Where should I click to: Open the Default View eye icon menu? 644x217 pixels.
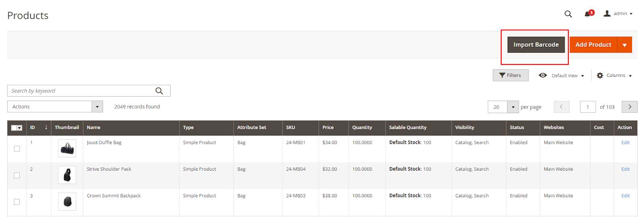pyautogui.click(x=543, y=75)
